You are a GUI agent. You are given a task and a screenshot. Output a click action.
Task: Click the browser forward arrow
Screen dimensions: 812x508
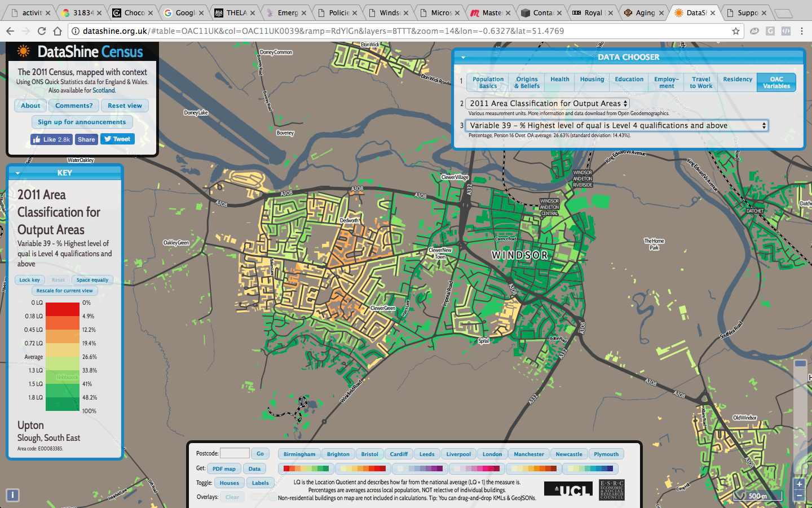click(25, 31)
